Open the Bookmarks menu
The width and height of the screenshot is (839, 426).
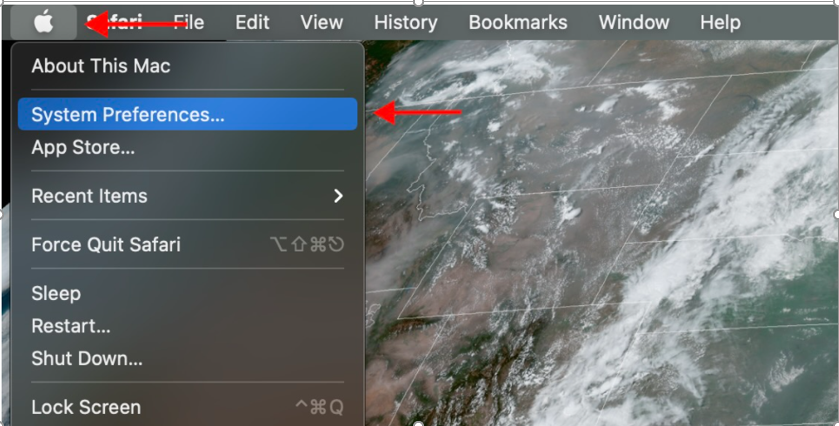click(x=518, y=22)
